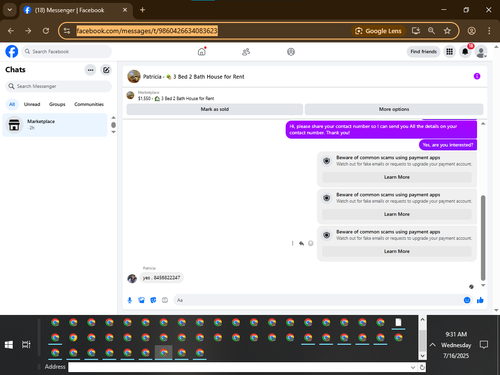Click the site information icon in address bar
Screen dimensions: 500x375
click(x=67, y=31)
